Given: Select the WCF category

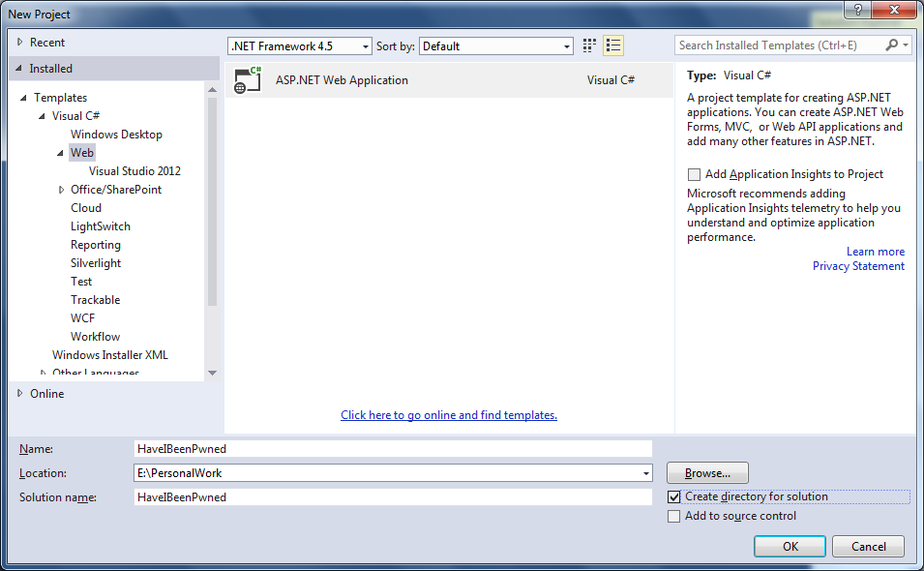Looking at the screenshot, I should click(82, 318).
